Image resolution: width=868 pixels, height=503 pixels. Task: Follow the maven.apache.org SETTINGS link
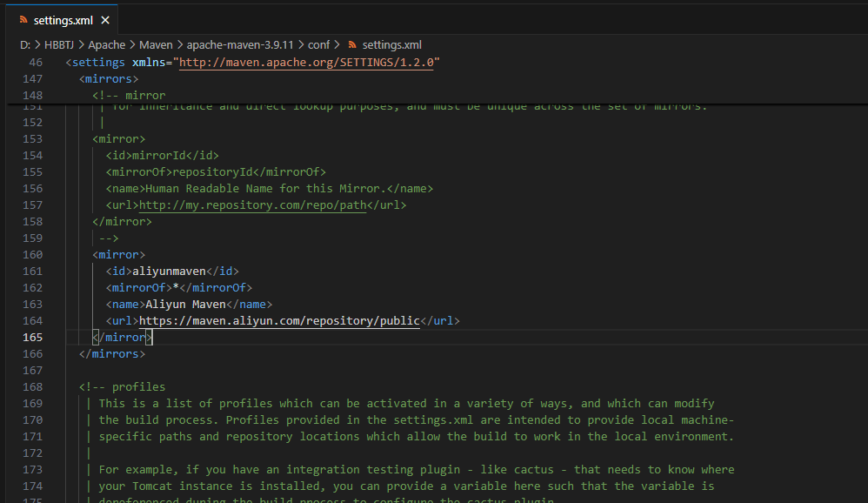(307, 63)
